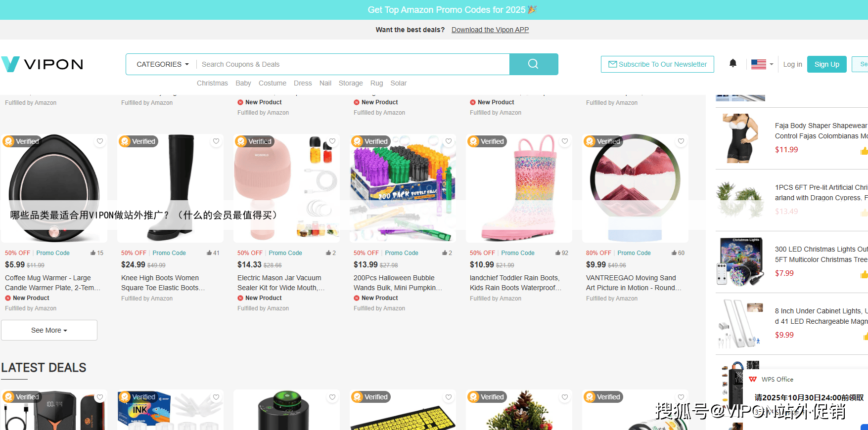The width and height of the screenshot is (868, 430).
Task: Expand the See More button
Action: tap(49, 330)
